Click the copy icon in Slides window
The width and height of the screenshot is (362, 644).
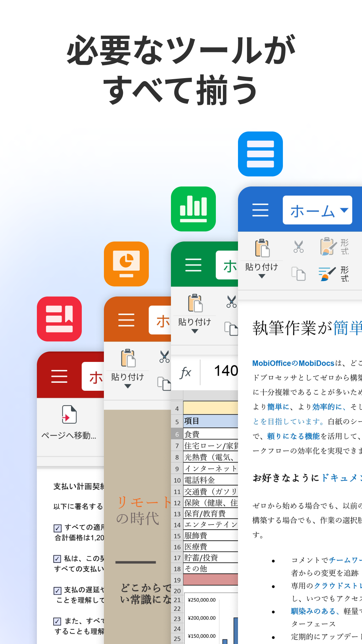coord(164,383)
